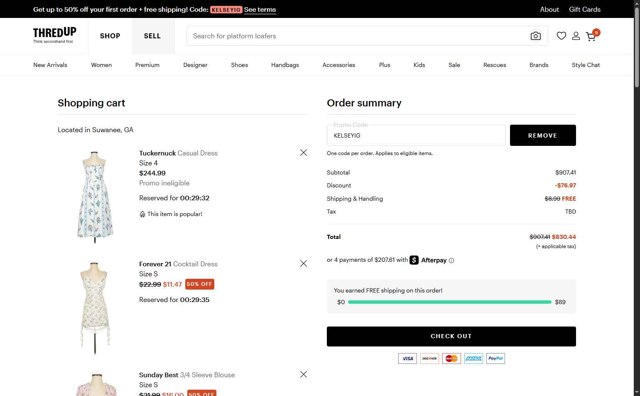Open the Premium category
The height and width of the screenshot is (396, 640).
(x=147, y=65)
